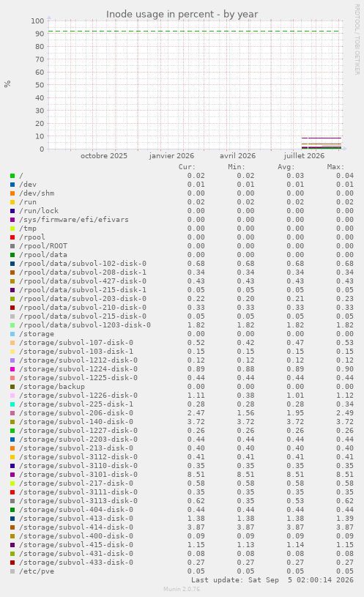Click the /rpool/data/subvol-1203-disk-0 legend entry
Image resolution: width=364 pixels, height=597 pixels.
point(85,325)
